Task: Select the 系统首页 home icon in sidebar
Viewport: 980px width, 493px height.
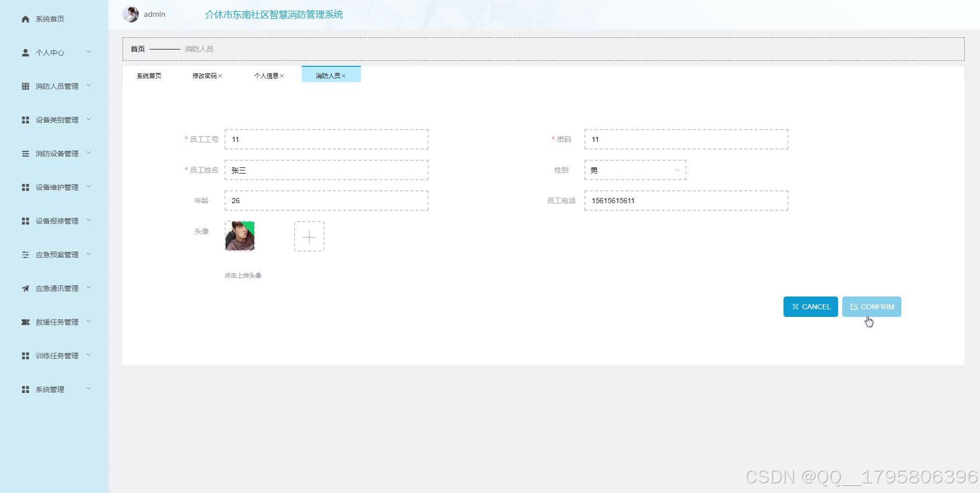Action: (x=25, y=19)
